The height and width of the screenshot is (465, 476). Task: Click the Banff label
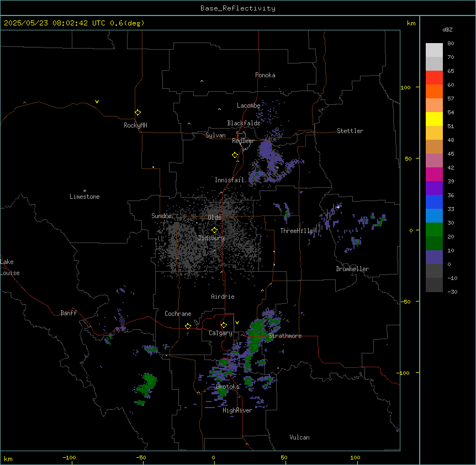68,313
